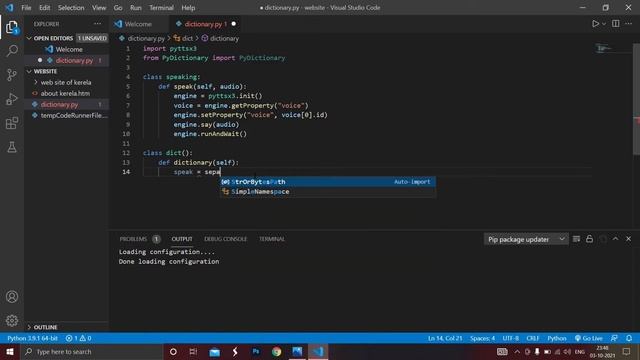Open Chrome from the taskbar
Viewport: 640px width, 360px height.
276,351
